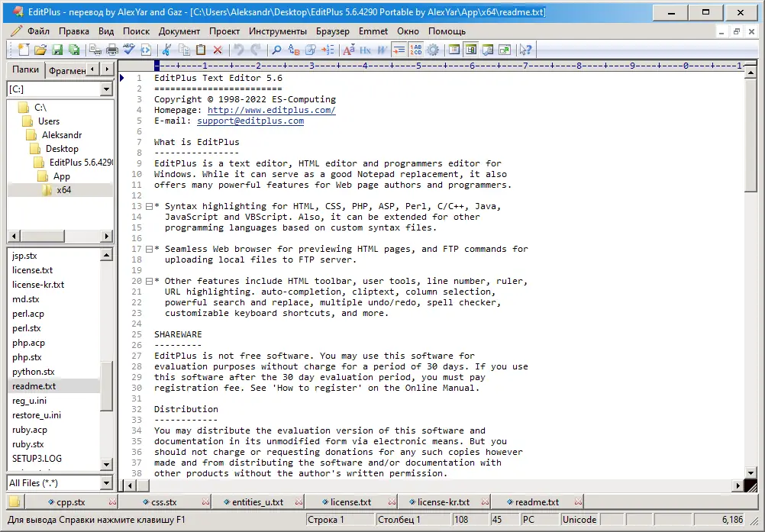Follow the http://www.editplus.com/ link
Screen dimensions: 765x532
coord(271,110)
